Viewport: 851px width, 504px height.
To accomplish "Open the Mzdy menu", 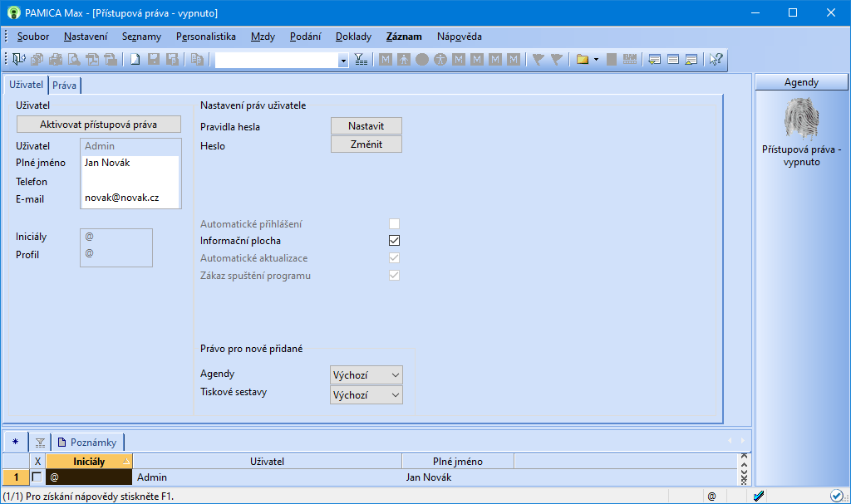I will point(263,37).
